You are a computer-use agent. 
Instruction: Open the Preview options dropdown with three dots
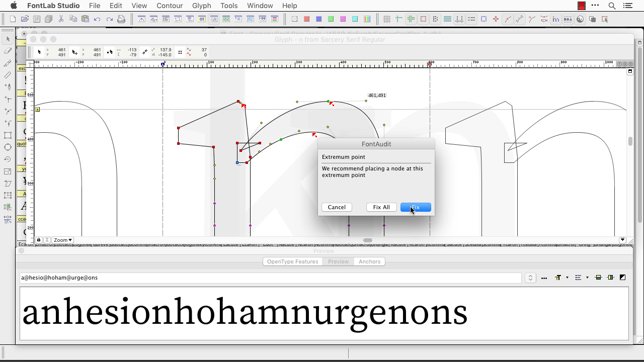click(544, 278)
